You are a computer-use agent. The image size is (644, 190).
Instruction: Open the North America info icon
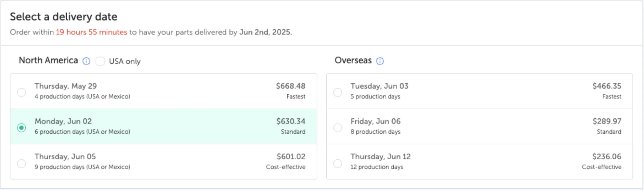point(86,61)
